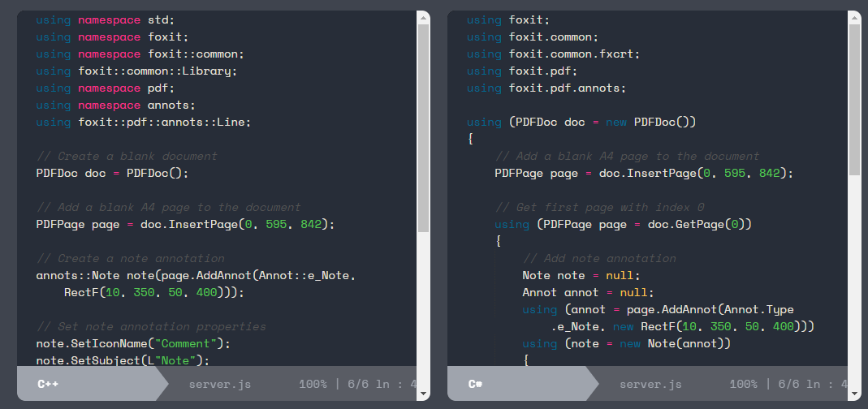Click line 'using namespace foxit;' in C++ code

112,37
